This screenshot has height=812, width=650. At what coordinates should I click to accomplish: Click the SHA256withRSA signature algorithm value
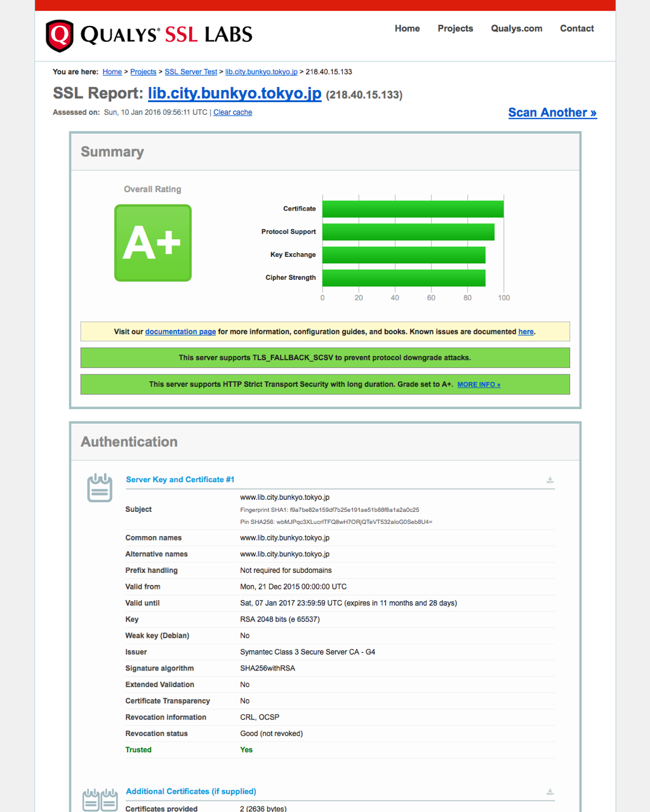[x=268, y=669]
